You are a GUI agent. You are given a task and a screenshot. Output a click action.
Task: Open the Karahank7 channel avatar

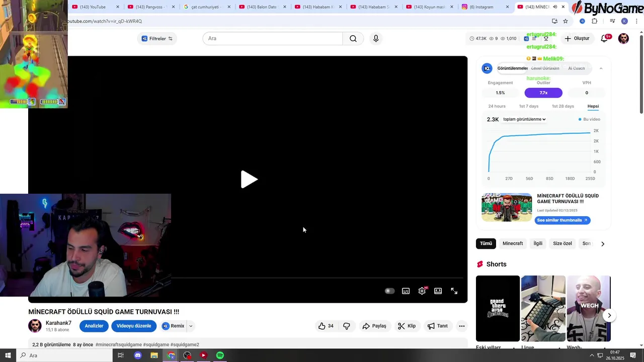tap(35, 326)
